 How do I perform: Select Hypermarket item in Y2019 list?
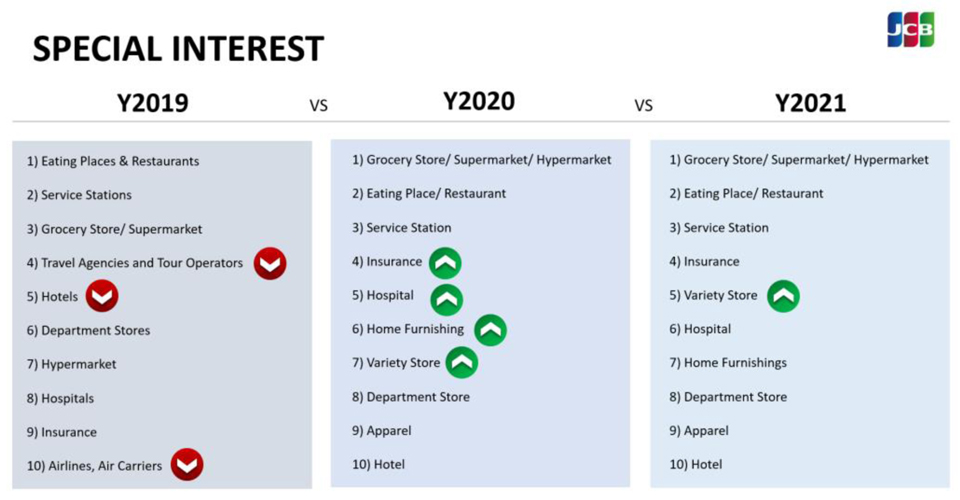71,364
